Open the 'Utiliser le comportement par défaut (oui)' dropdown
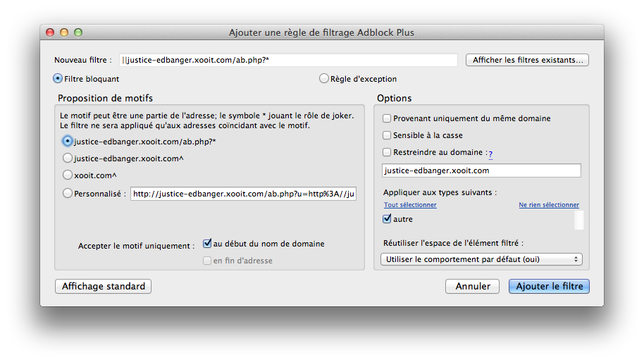 [x=481, y=259]
